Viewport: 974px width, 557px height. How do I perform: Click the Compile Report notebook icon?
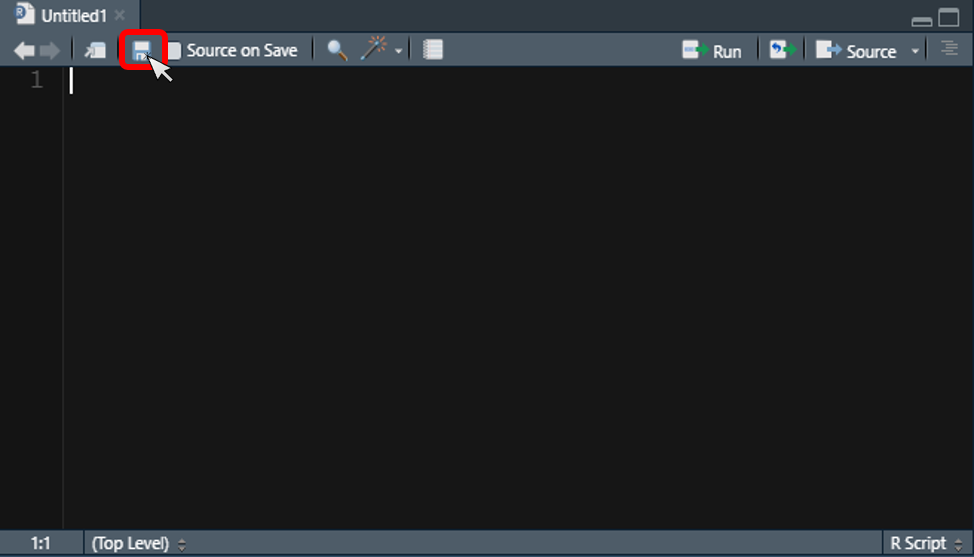click(x=432, y=50)
